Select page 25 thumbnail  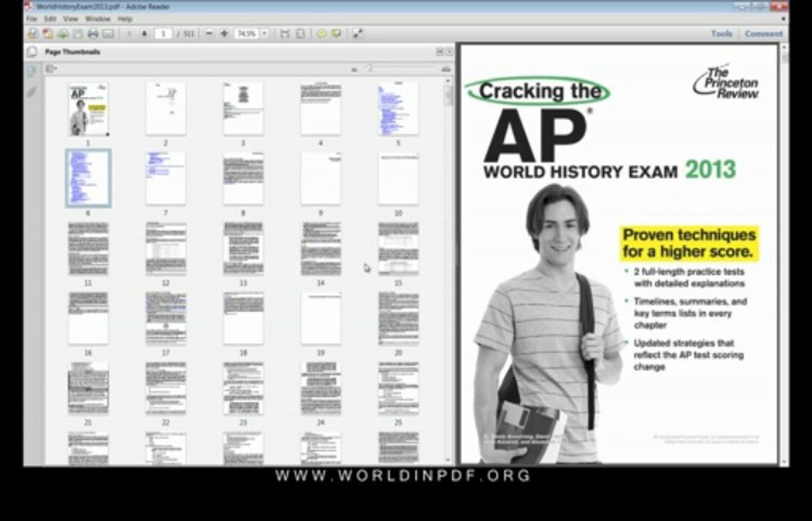tap(398, 388)
